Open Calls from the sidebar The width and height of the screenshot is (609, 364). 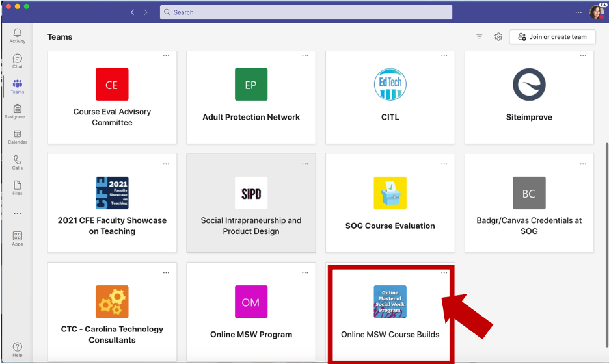(x=18, y=162)
